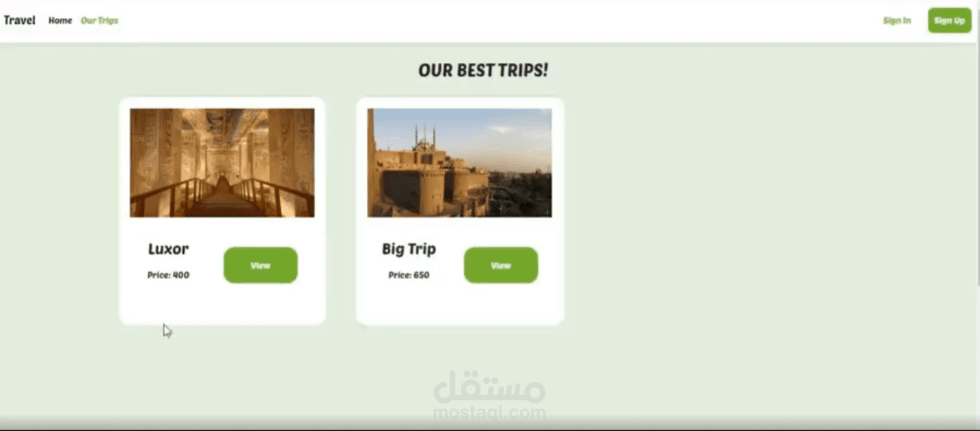The height and width of the screenshot is (431, 980).
Task: Click the page's vertical scrollbar
Action: tap(978, 165)
